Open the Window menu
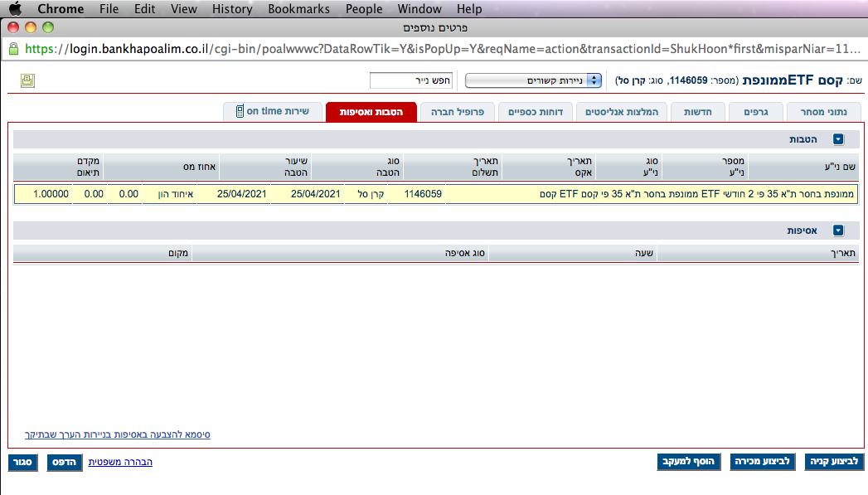This screenshot has height=495, width=868. pyautogui.click(x=419, y=9)
